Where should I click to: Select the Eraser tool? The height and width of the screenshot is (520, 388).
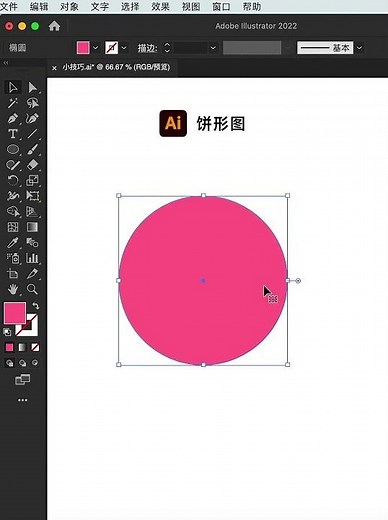click(32, 165)
